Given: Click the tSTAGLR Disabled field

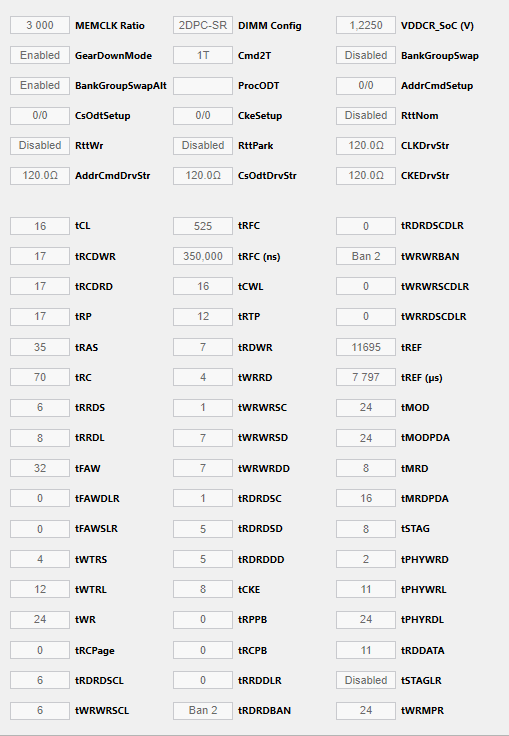Looking at the screenshot, I should tap(366, 680).
